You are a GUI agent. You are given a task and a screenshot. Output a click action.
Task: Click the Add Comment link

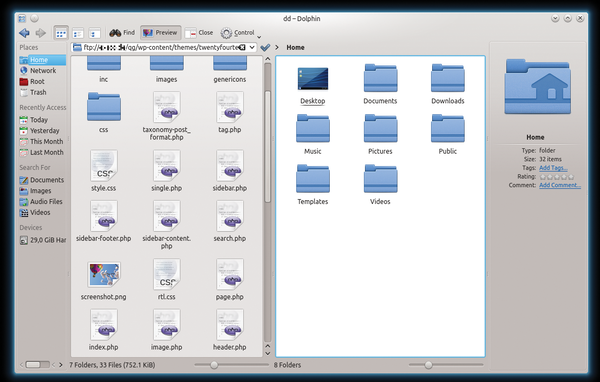[x=560, y=185]
